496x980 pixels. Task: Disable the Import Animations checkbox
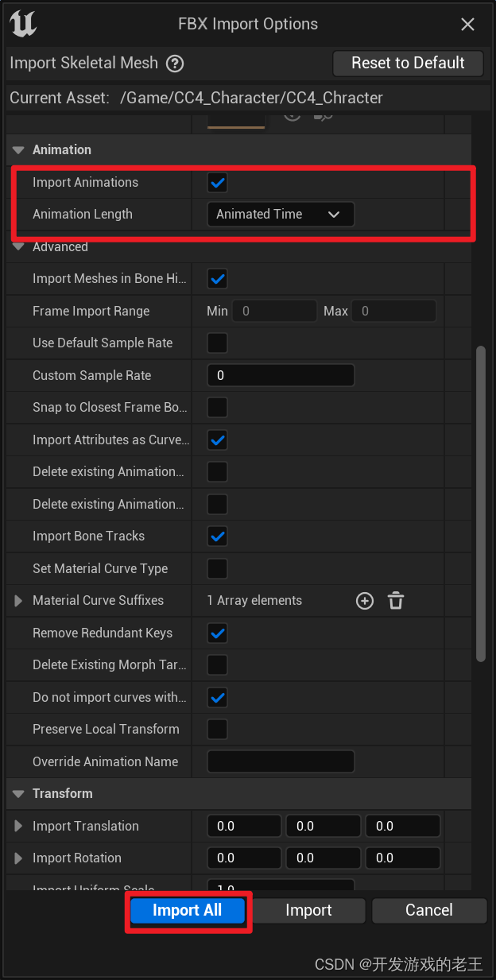[x=217, y=182]
